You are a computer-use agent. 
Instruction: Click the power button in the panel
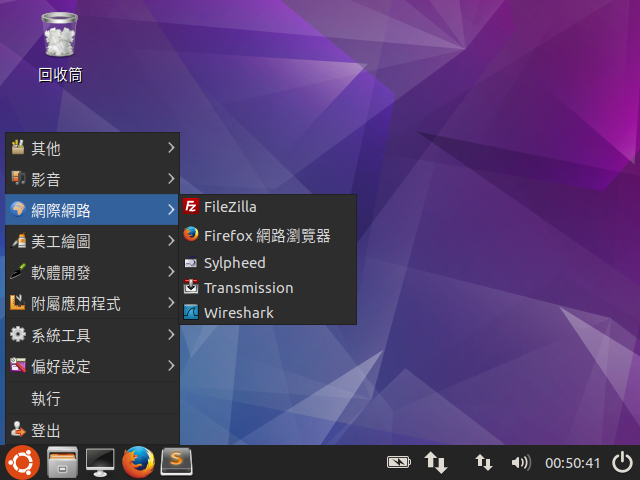[x=622, y=462]
